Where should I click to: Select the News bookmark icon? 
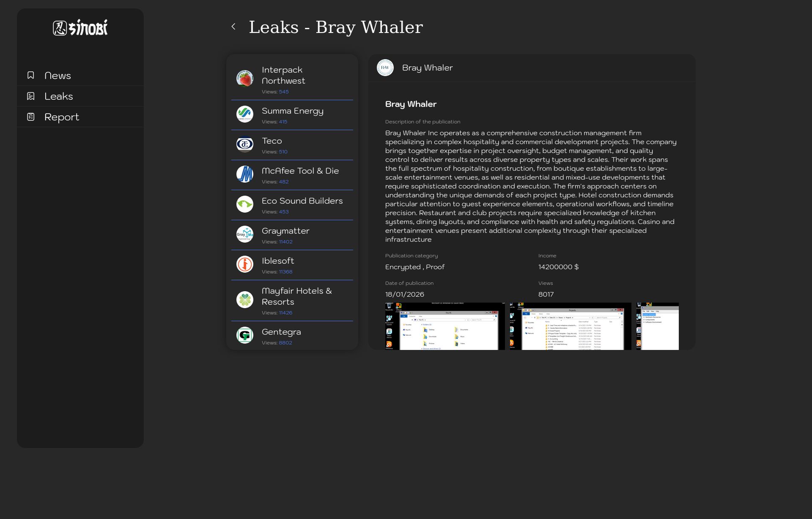pos(30,75)
